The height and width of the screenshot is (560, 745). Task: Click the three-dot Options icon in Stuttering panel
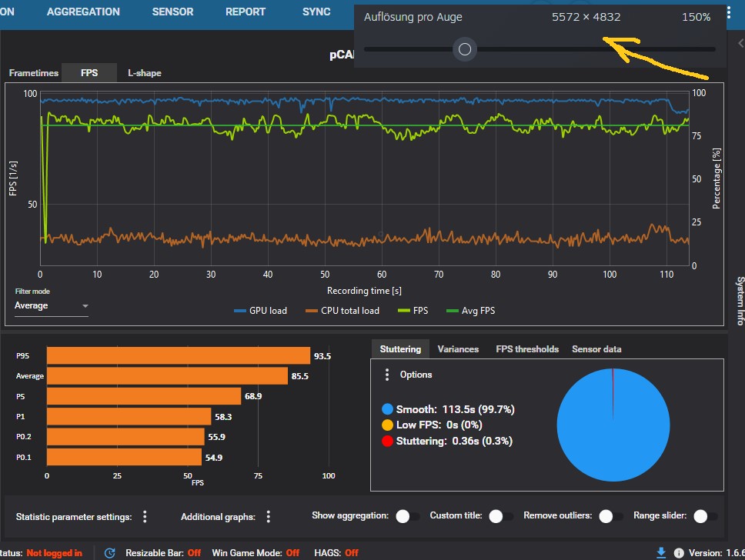pos(387,375)
